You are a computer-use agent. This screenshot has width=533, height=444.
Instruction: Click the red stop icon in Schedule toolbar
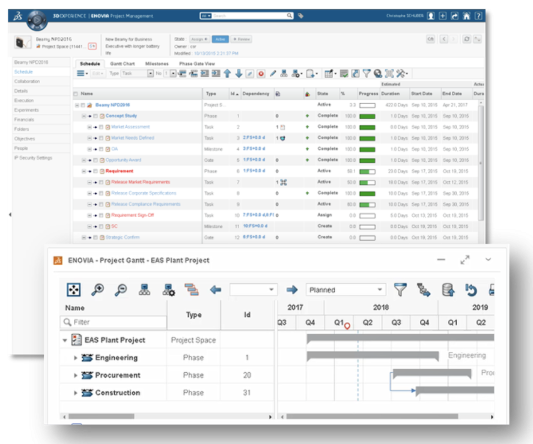(261, 73)
